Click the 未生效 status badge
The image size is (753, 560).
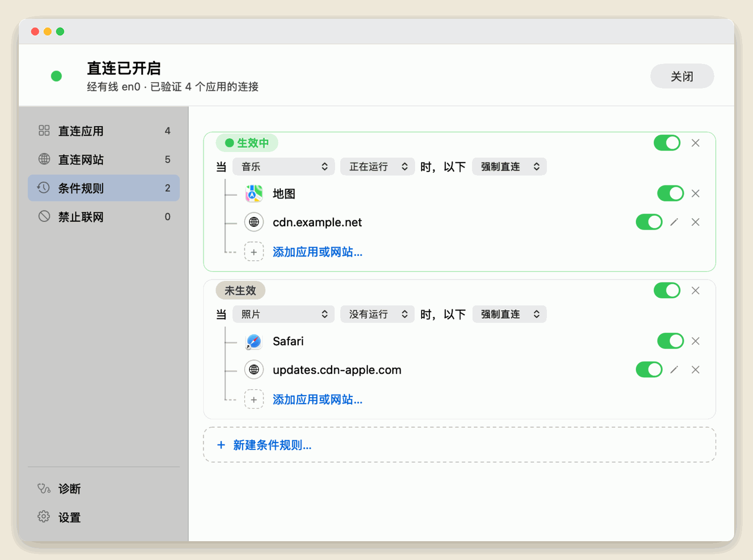pos(240,291)
